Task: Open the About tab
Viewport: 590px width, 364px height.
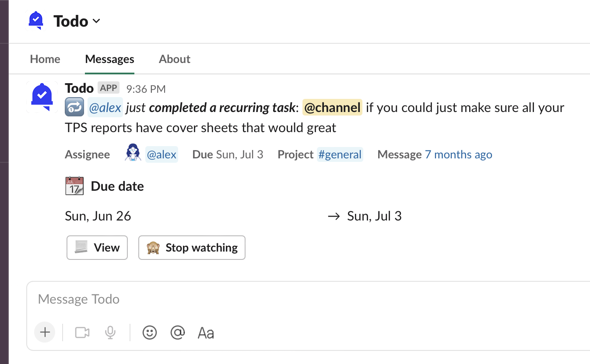Action: [174, 59]
